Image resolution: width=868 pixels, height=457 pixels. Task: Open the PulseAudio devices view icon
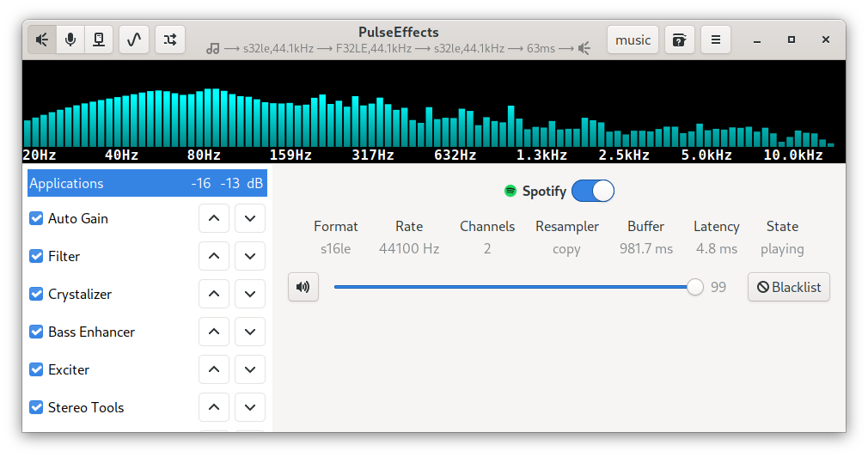pyautogui.click(x=99, y=40)
